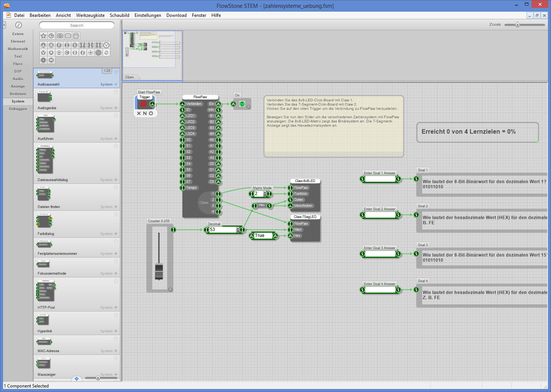Click the Oben navigator tab
The width and height of the screenshot is (551, 392).
pyautogui.click(x=130, y=77)
